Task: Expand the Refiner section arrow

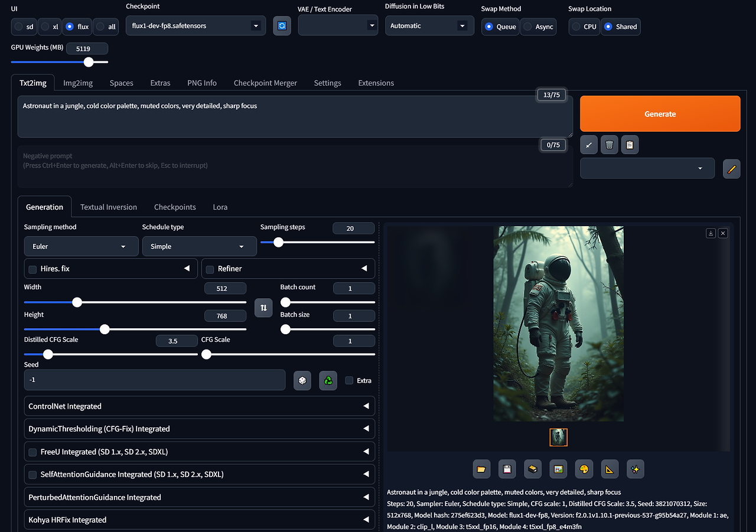Action: pos(364,269)
